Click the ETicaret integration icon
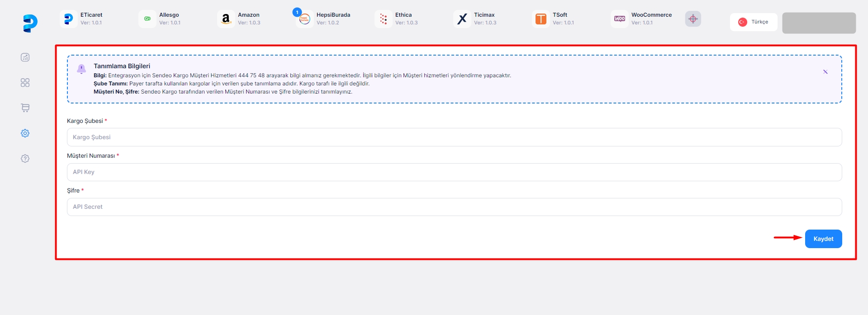Image resolution: width=868 pixels, height=315 pixels. [68, 19]
